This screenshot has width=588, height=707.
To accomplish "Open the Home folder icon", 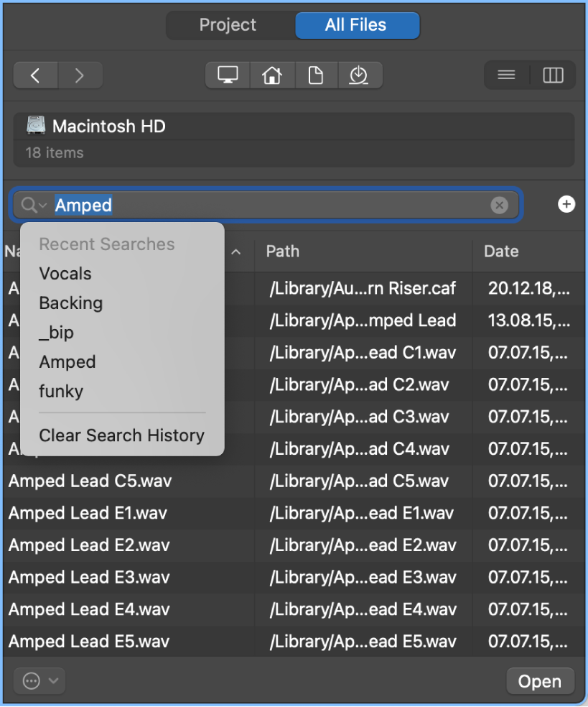I will coord(272,75).
